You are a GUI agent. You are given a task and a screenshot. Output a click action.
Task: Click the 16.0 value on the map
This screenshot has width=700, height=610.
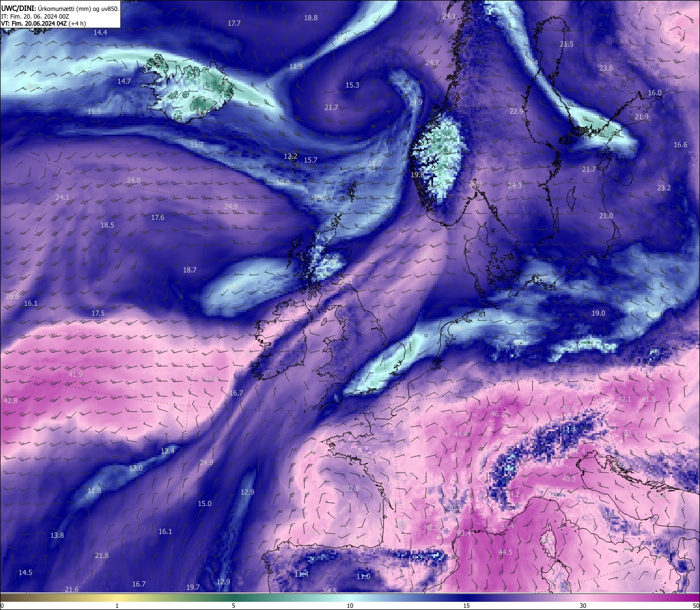pyautogui.click(x=655, y=92)
